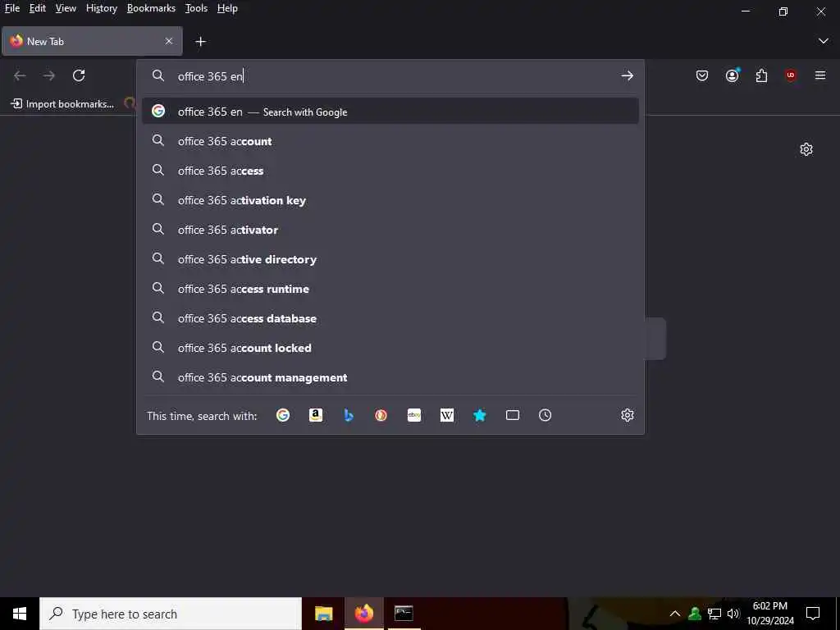Open New Tab page customize gear
This screenshot has width=840, height=630.
pyautogui.click(x=806, y=149)
